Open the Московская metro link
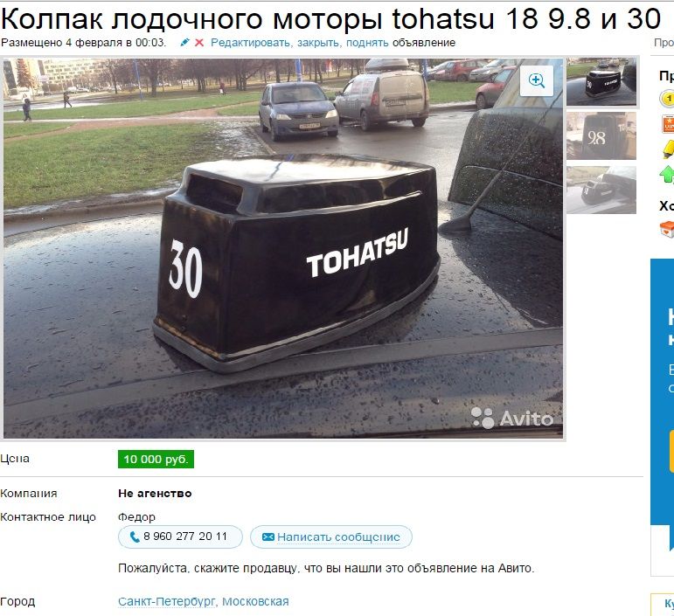 pos(255,601)
